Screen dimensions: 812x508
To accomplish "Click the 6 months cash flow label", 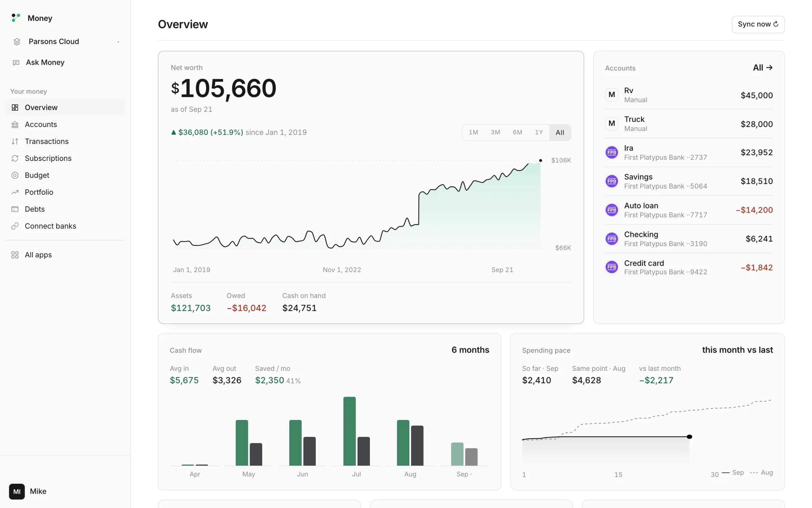I will click(x=470, y=350).
